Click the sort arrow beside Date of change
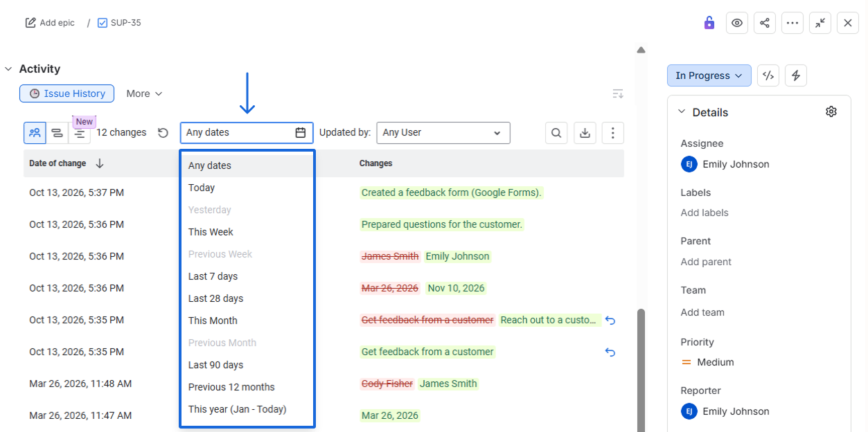The height and width of the screenshot is (432, 868). coord(100,163)
